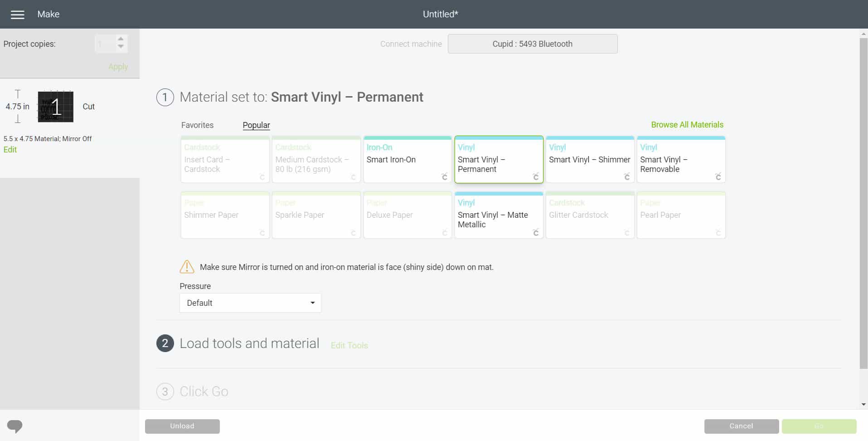Click the Cancel button

pyautogui.click(x=741, y=426)
